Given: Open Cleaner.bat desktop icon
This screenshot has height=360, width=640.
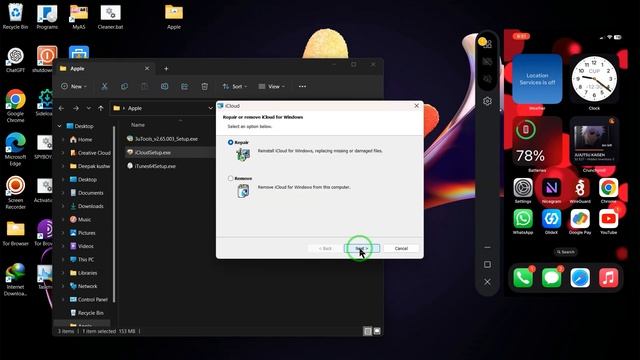Looking at the screenshot, I should pos(110,16).
